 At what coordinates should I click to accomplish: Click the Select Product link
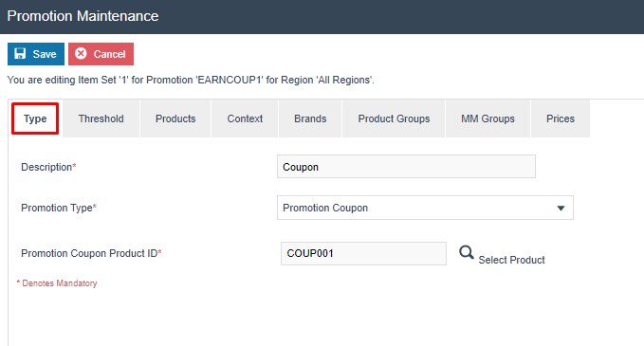pos(511,260)
